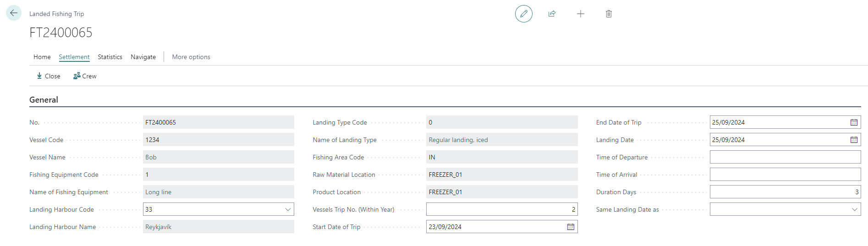The height and width of the screenshot is (246, 868).
Task: Show More options
Action: point(191,57)
